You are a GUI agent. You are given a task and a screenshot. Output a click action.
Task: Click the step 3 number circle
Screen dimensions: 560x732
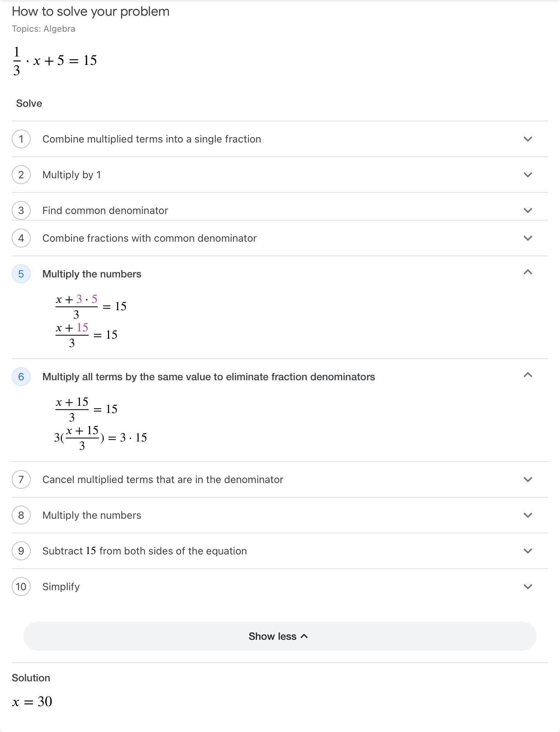click(21, 210)
